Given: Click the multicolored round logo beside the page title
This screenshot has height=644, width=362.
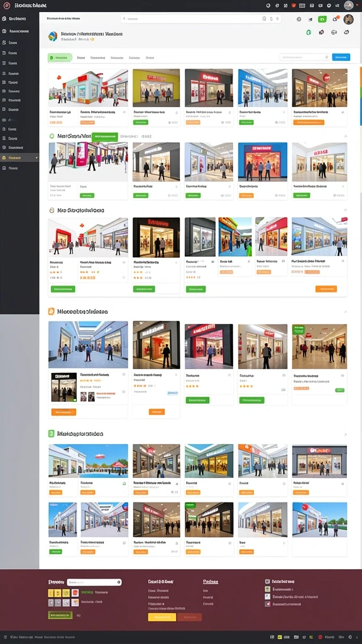Looking at the screenshot, I should 53,36.
